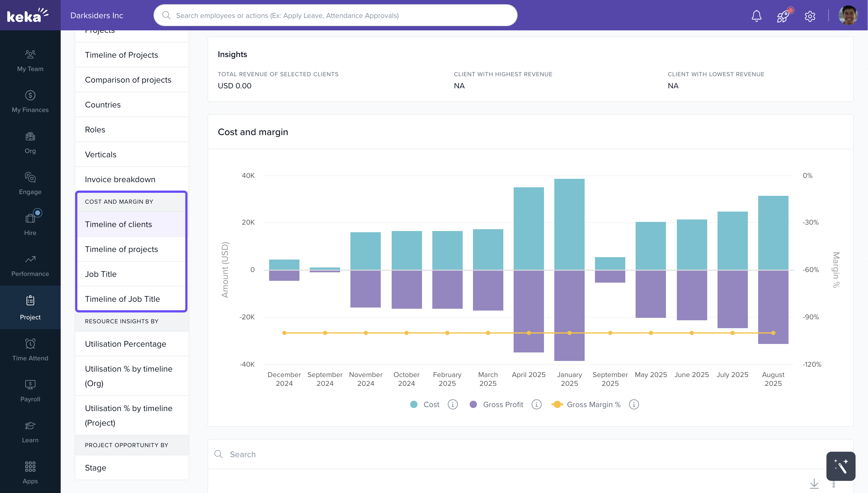This screenshot has width=868, height=493.
Task: Click the download icon below chart
Action: 814,483
